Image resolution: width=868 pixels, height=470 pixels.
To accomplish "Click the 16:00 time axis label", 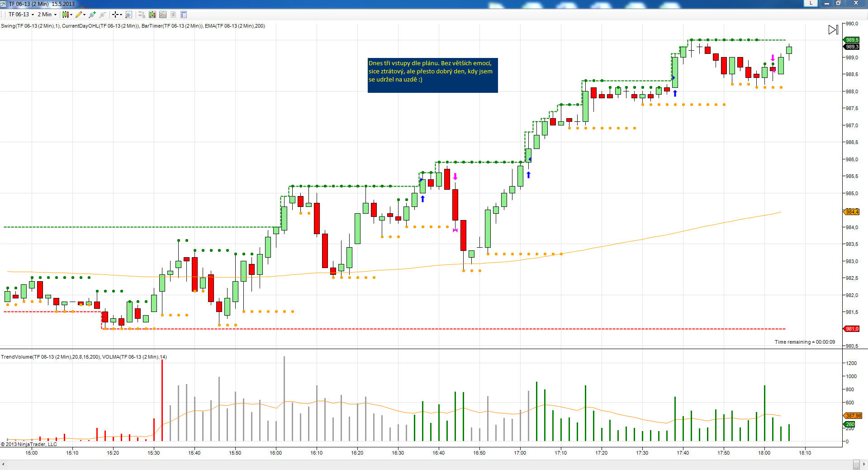I will click(276, 452).
